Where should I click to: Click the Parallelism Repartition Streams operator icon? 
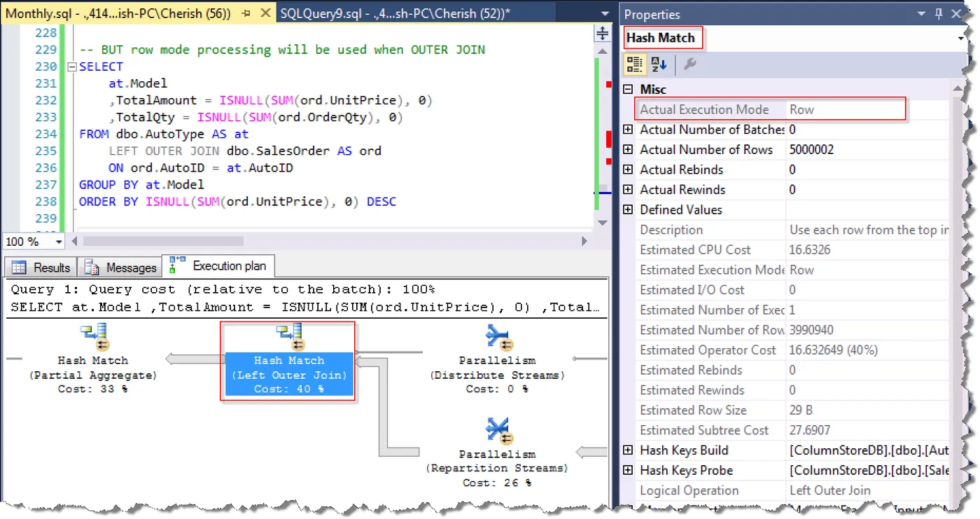tap(498, 430)
